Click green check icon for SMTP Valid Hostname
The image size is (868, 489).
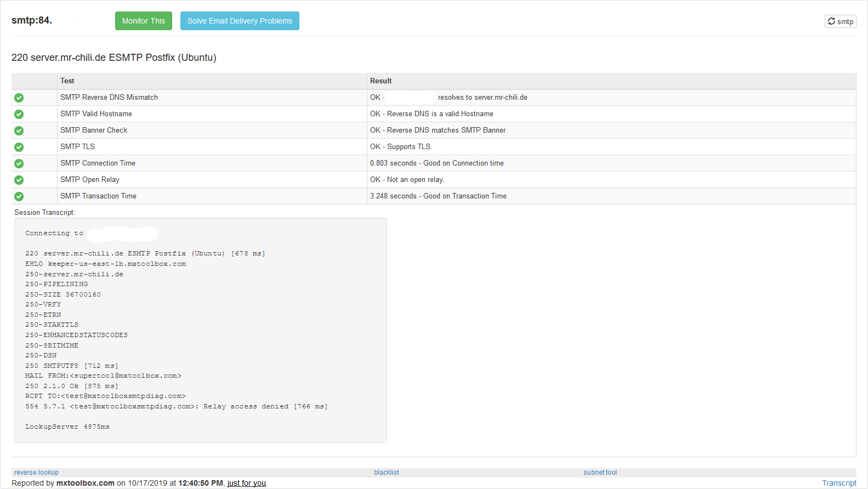pos(19,114)
